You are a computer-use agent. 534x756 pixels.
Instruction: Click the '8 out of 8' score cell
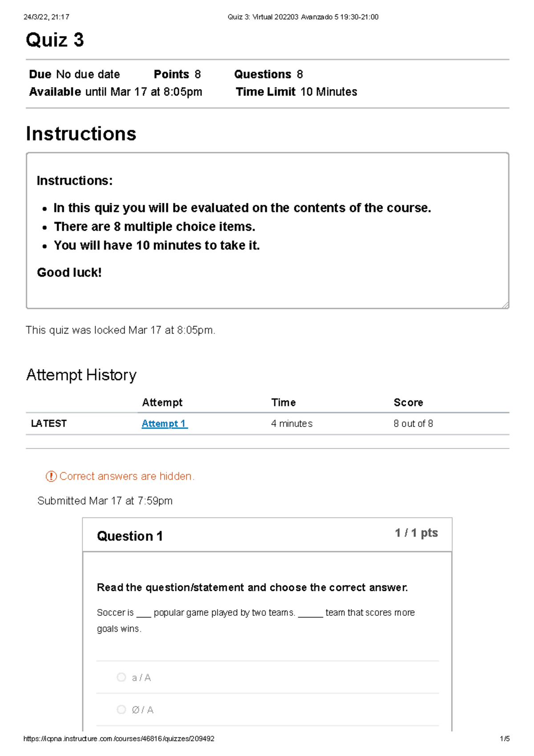click(x=413, y=423)
